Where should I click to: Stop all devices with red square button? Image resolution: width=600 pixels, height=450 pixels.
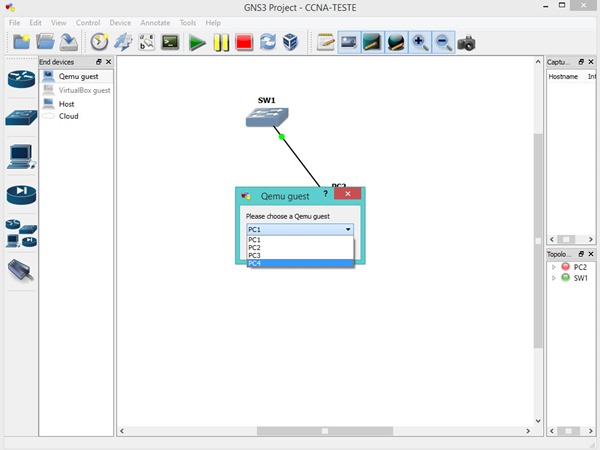point(244,42)
